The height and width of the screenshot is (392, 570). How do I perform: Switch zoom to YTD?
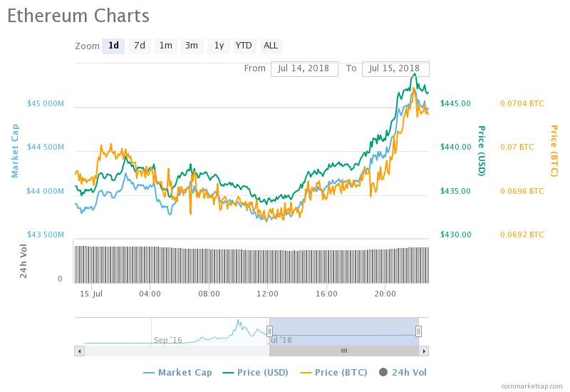244,46
